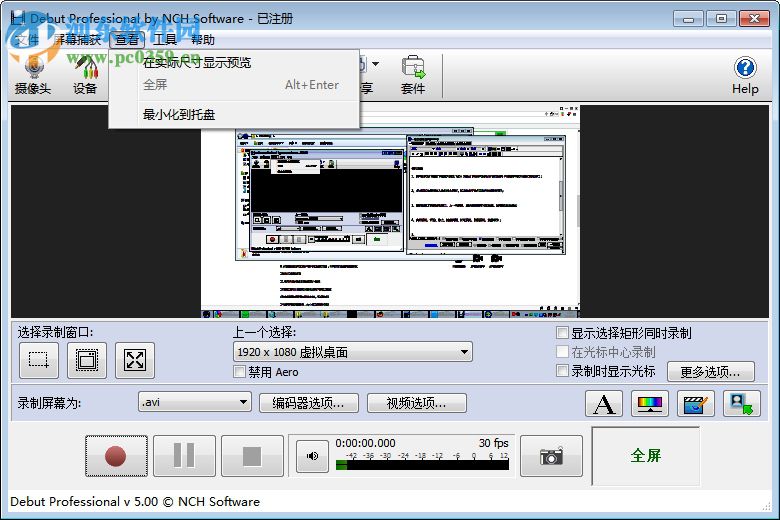
Task: Open the watermark clapperboard icon
Action: click(x=696, y=404)
